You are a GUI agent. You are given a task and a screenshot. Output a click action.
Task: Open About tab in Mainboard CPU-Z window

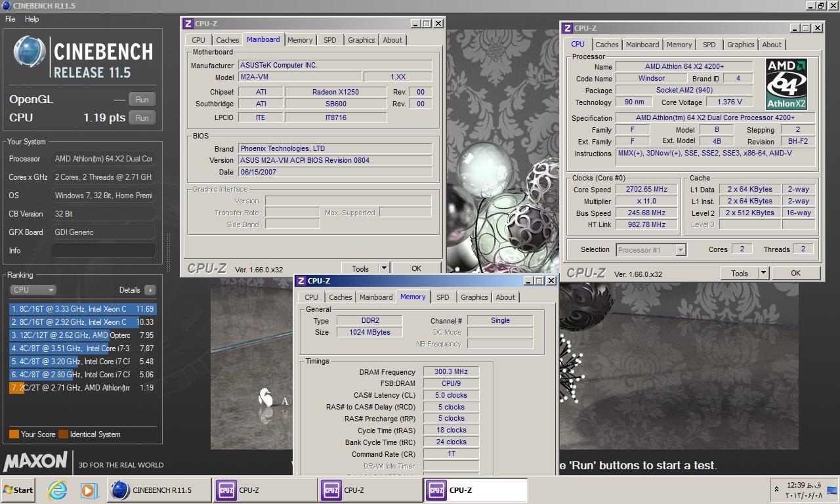click(392, 40)
